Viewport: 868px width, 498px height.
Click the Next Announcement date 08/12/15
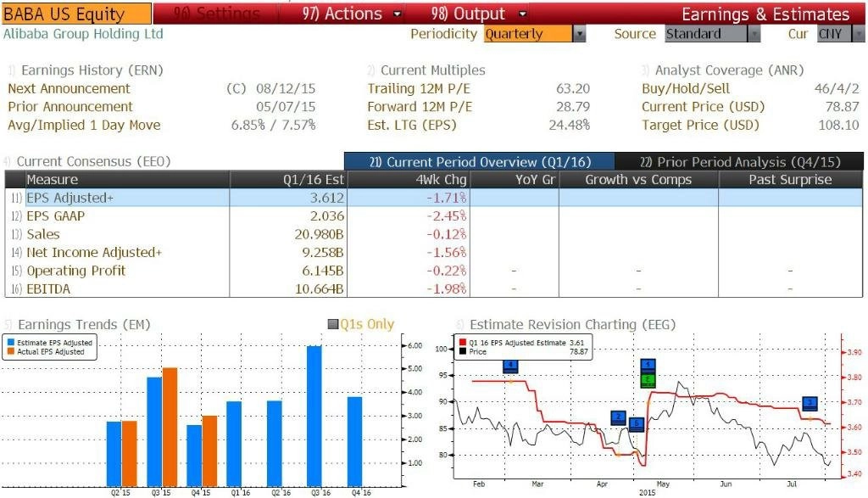(x=286, y=88)
